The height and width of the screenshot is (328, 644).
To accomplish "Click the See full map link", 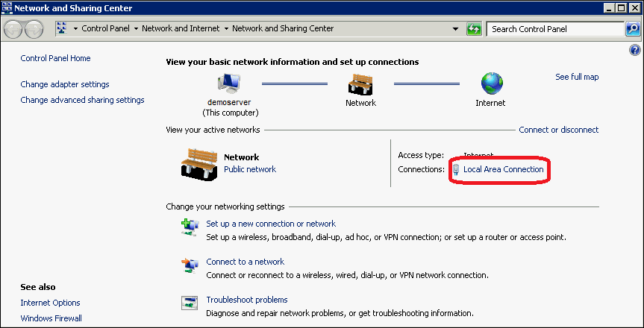I will (577, 77).
